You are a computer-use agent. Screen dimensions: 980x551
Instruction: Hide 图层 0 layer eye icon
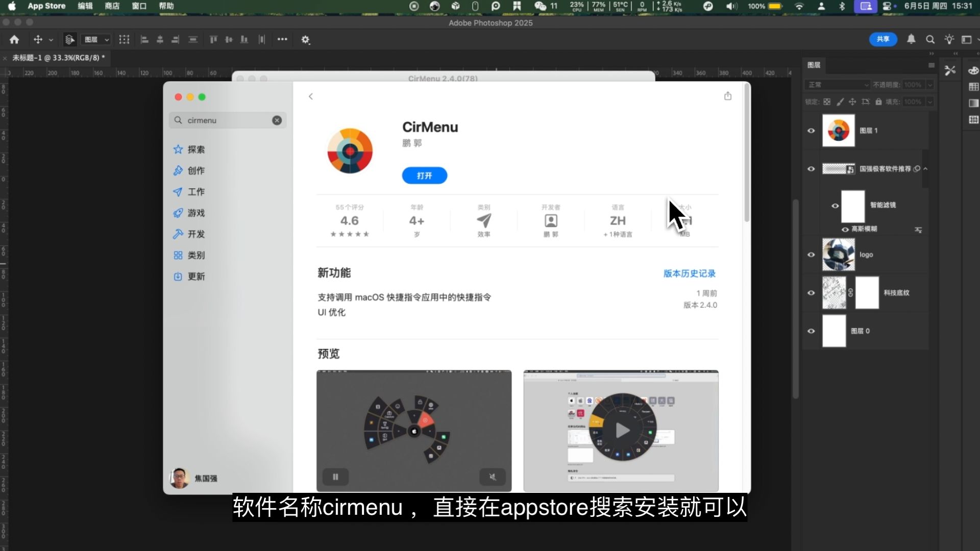pyautogui.click(x=811, y=331)
